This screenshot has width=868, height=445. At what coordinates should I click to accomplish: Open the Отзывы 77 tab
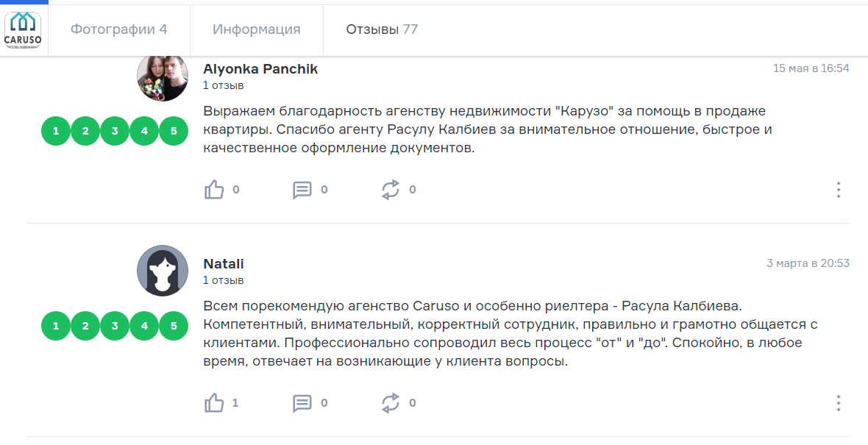382,29
